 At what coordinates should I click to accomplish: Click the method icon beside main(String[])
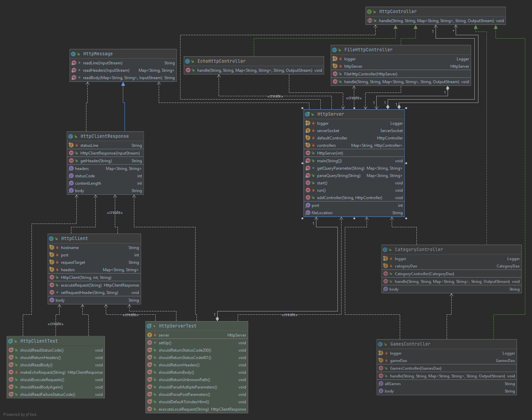[308, 161]
